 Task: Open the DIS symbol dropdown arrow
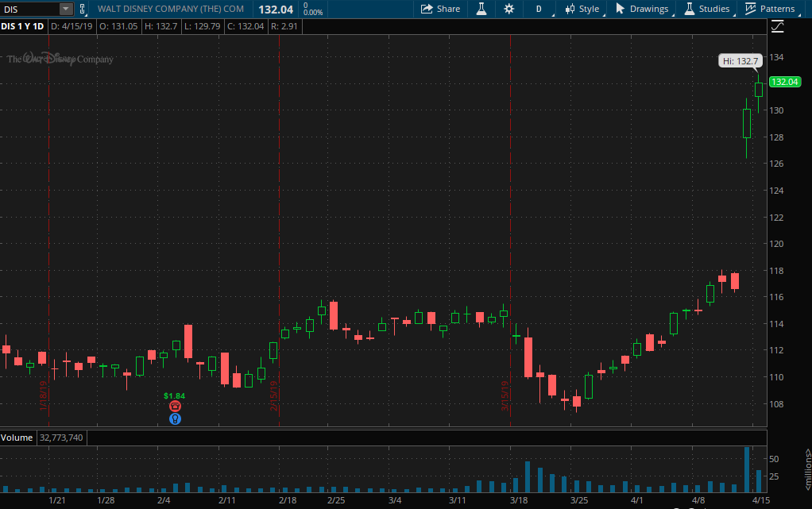point(66,10)
